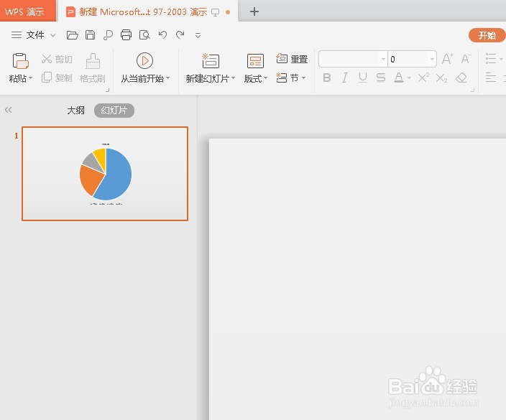Switch to the 大纲 outline tab
The width and height of the screenshot is (506, 420).
pos(75,111)
